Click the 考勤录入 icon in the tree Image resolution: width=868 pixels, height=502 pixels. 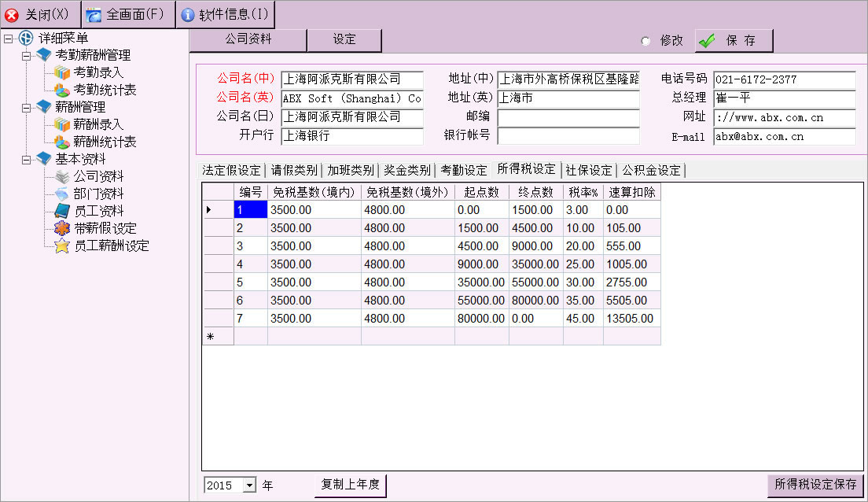tap(62, 72)
